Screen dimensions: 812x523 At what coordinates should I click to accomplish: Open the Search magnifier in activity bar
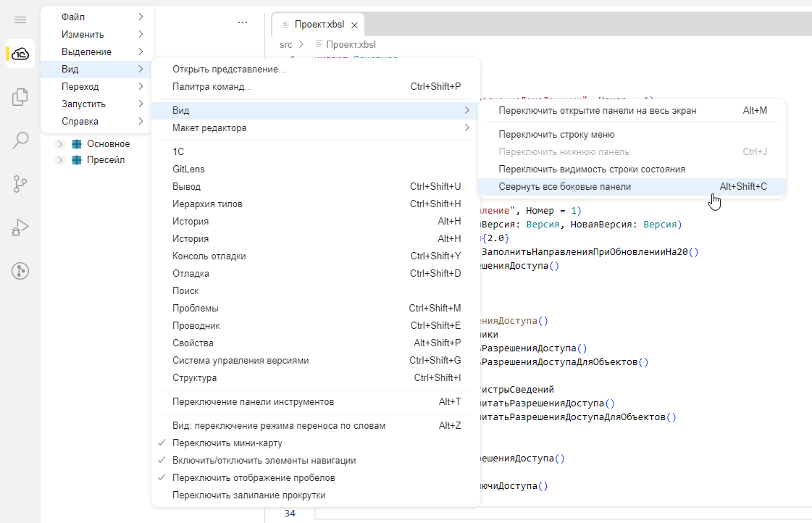click(20, 141)
